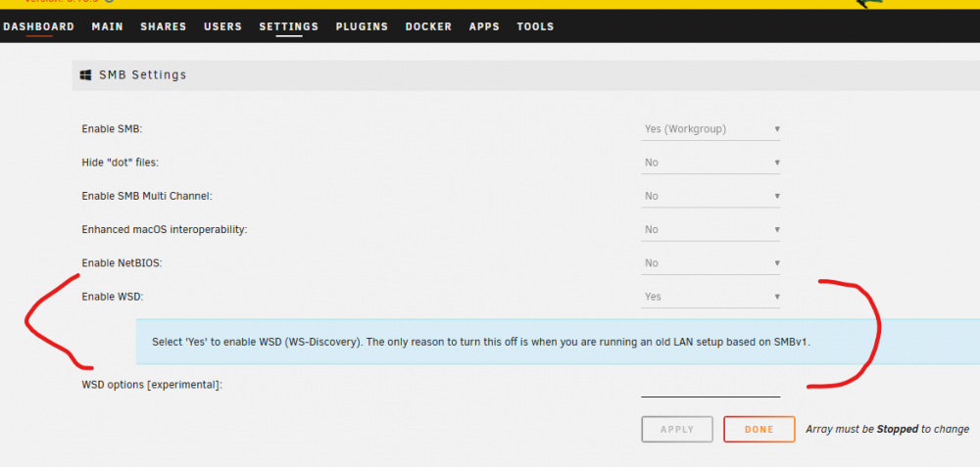
Task: Click the WSD options input field
Action: click(x=710, y=386)
